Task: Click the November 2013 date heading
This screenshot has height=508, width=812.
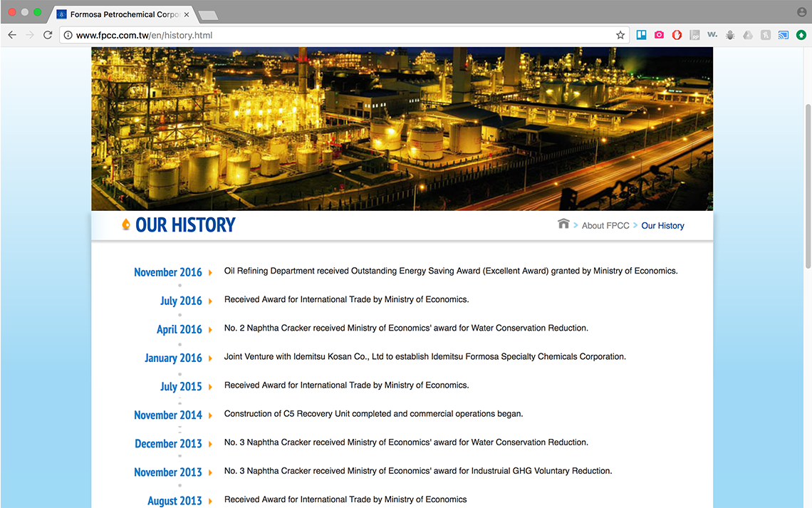Action: point(168,472)
